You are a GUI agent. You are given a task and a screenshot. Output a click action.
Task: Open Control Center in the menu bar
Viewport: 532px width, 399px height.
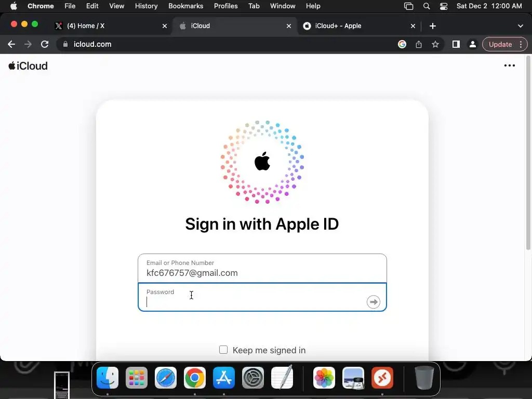point(444,6)
